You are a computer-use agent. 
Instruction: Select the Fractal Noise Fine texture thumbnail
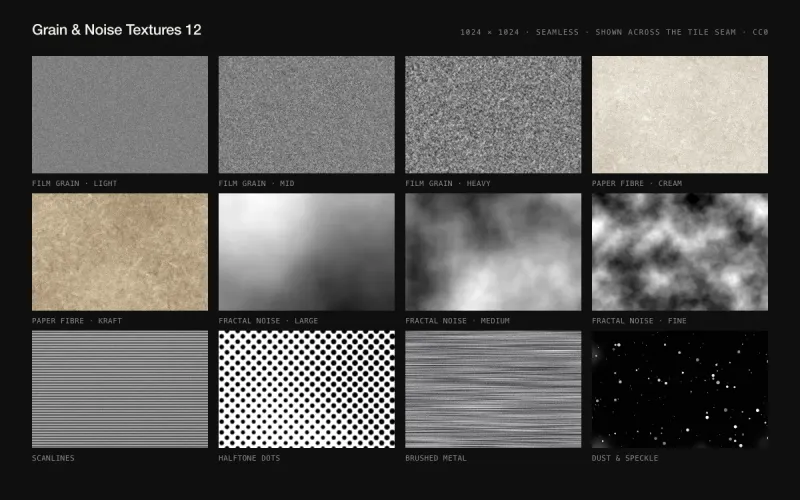click(x=680, y=252)
